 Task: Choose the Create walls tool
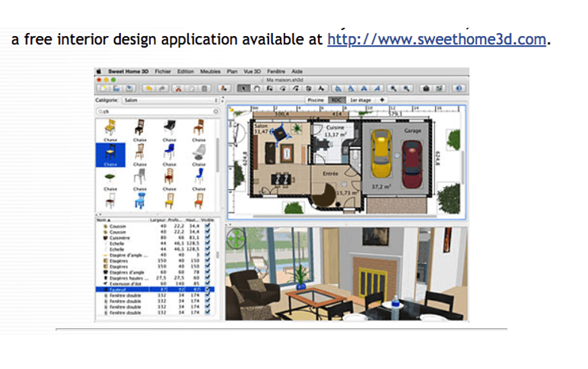click(270, 88)
